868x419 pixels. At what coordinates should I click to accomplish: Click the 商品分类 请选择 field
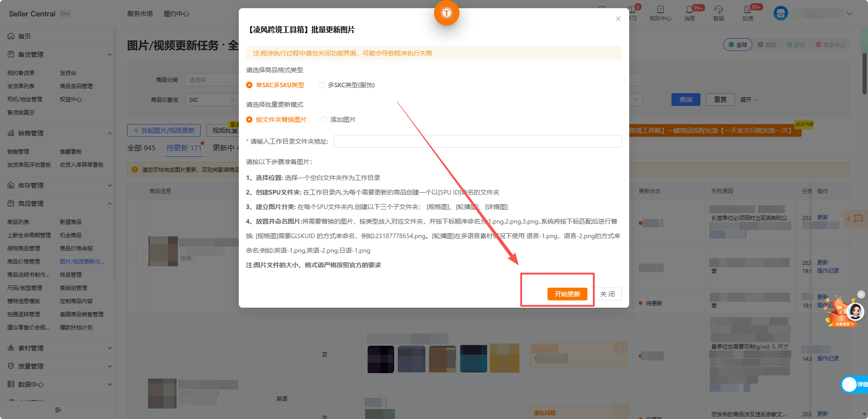[x=212, y=80]
